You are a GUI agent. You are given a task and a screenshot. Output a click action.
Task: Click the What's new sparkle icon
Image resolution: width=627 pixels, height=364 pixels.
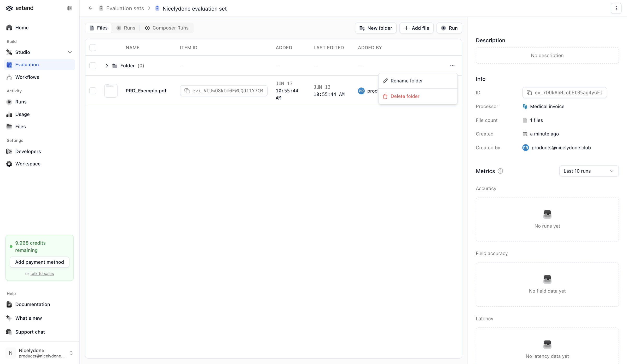(x=9, y=318)
